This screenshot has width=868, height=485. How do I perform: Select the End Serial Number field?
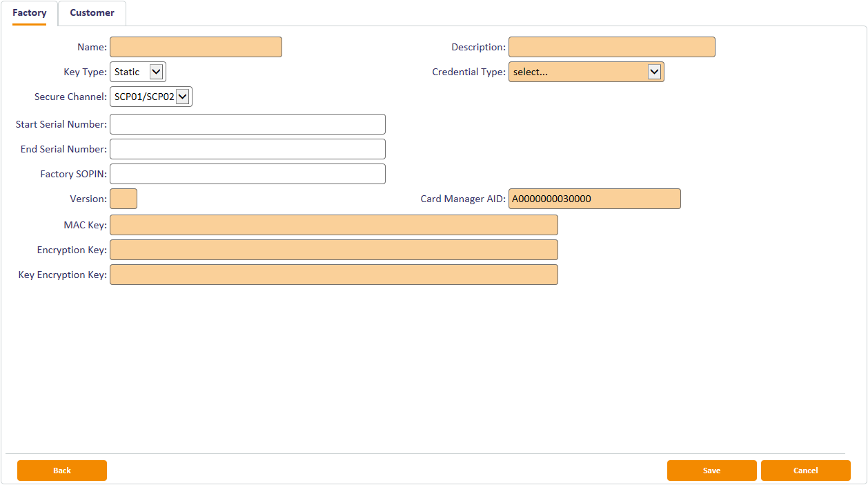[247, 149]
